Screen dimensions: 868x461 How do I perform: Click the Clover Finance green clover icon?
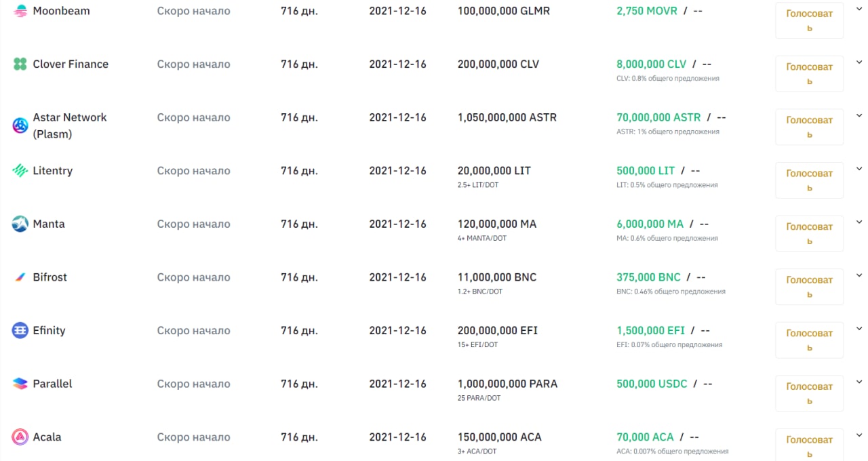(20, 64)
